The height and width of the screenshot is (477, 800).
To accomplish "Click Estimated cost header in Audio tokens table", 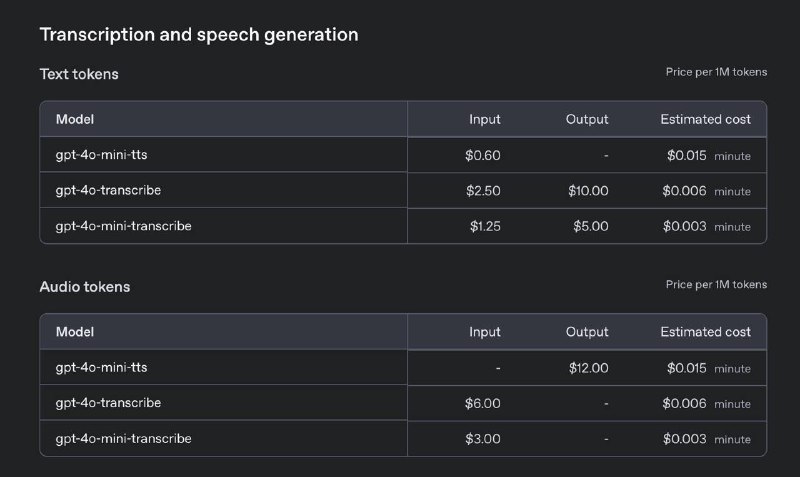I will tap(706, 332).
